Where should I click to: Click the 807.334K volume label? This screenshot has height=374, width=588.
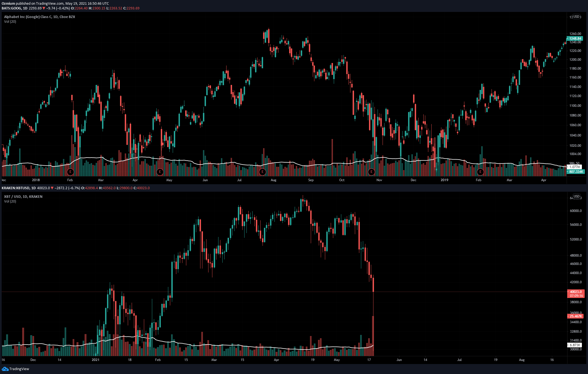pyautogui.click(x=576, y=172)
